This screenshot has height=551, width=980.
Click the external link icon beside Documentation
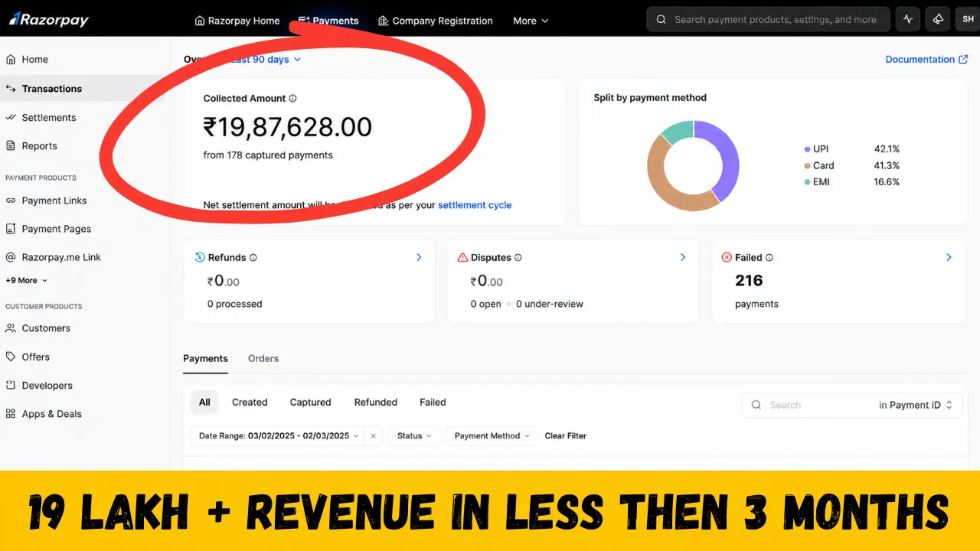963,60
